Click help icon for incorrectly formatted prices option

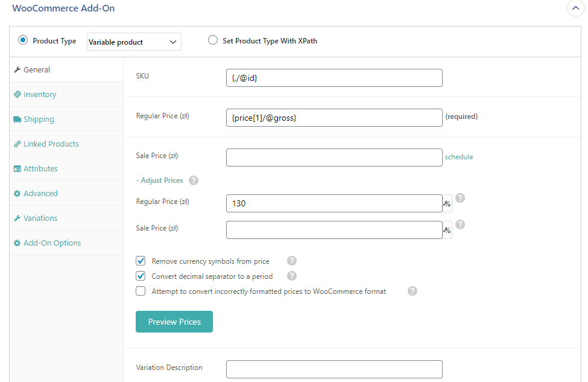(x=413, y=291)
